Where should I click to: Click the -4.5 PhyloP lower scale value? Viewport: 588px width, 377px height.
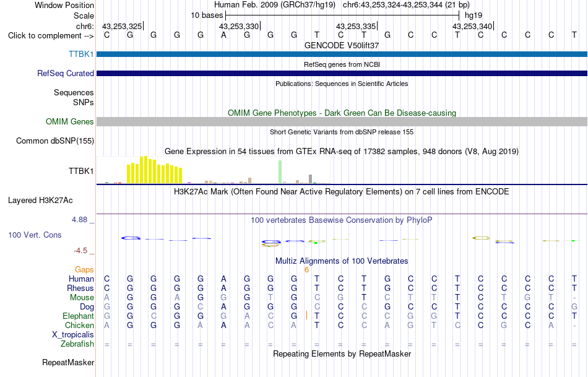(x=80, y=251)
